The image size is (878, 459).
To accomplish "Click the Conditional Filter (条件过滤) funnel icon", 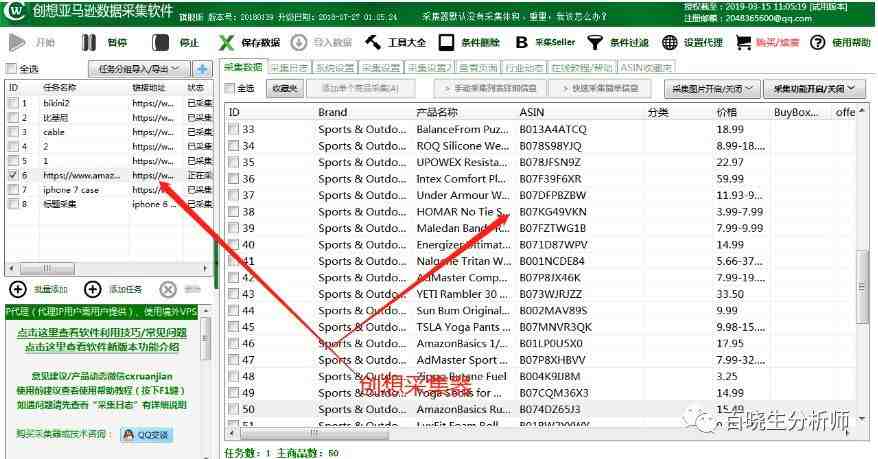I will pyautogui.click(x=595, y=43).
